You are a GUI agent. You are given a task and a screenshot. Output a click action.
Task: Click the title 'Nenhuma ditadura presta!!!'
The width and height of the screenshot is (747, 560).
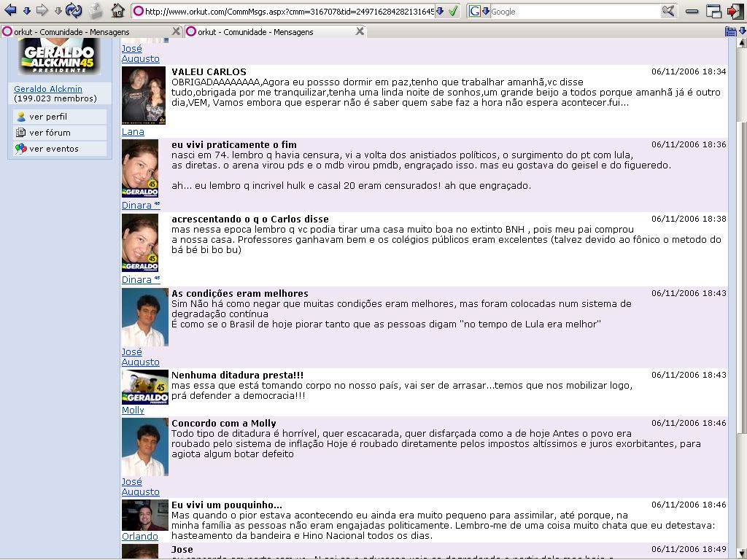click(237, 376)
